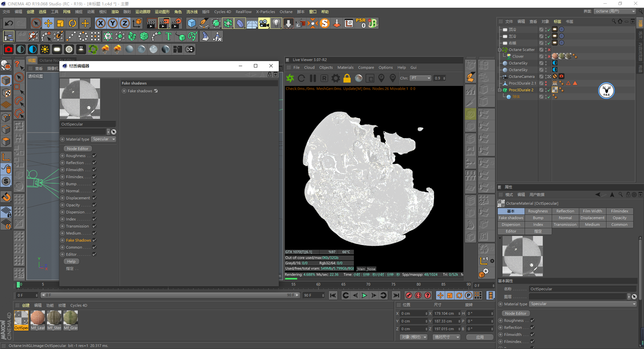The height and width of the screenshot is (349, 644).
Task: Click Help button in material editor
Action: 71,261
